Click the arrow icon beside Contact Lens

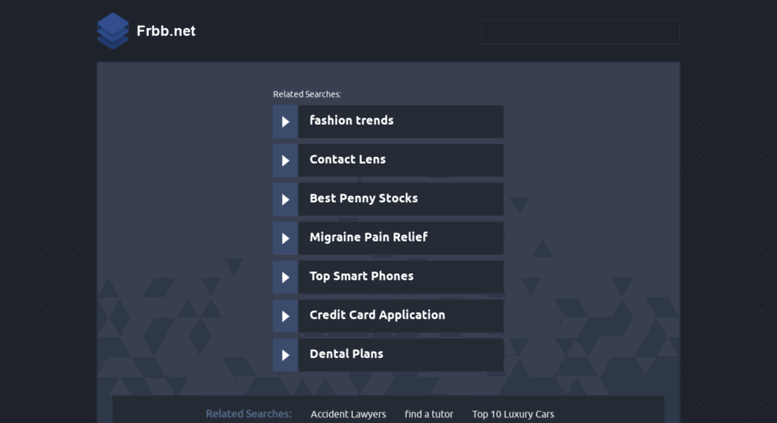[x=285, y=160]
